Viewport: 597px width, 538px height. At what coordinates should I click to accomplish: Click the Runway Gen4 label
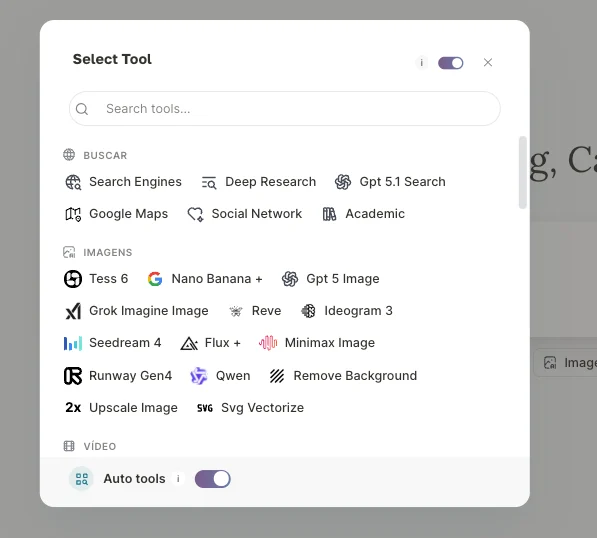[x=130, y=376]
